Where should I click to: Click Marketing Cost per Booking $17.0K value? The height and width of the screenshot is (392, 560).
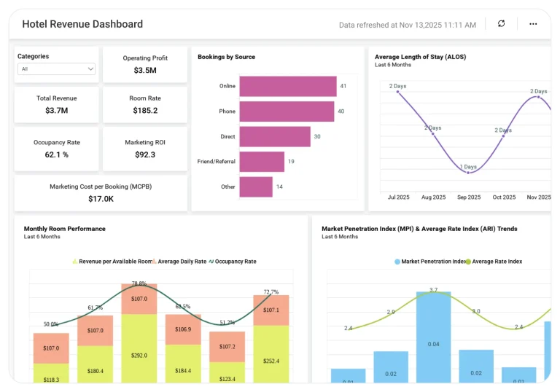tap(101, 199)
